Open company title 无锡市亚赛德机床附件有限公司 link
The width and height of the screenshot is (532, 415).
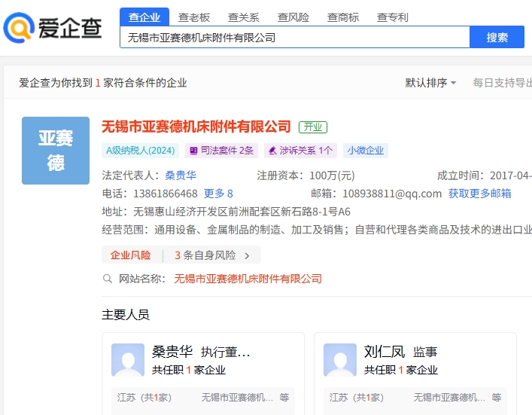(196, 127)
